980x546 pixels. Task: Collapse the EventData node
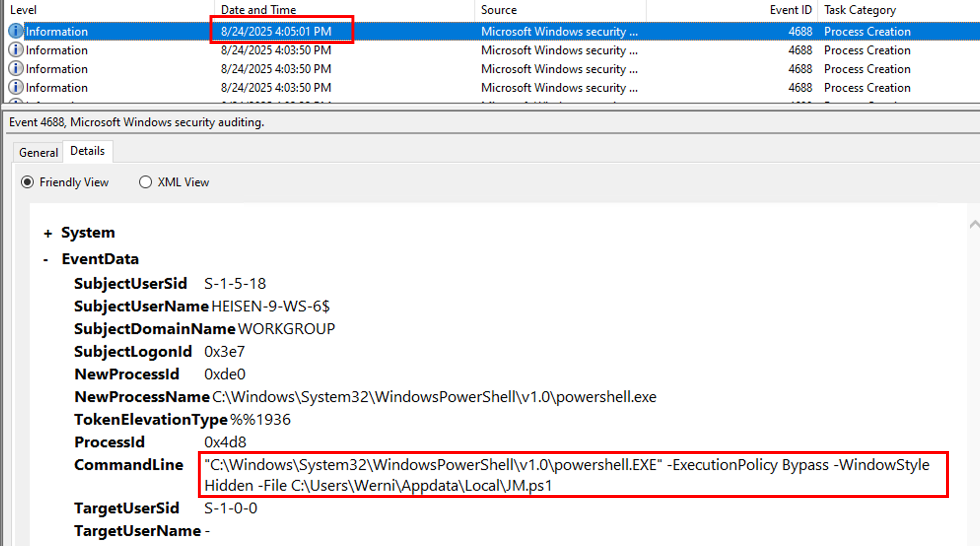coord(46,260)
